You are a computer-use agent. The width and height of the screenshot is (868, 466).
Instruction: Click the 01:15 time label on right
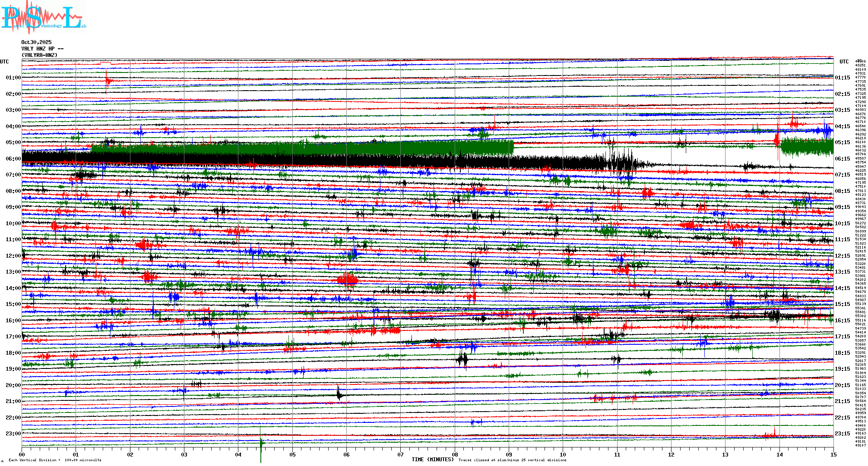842,78
